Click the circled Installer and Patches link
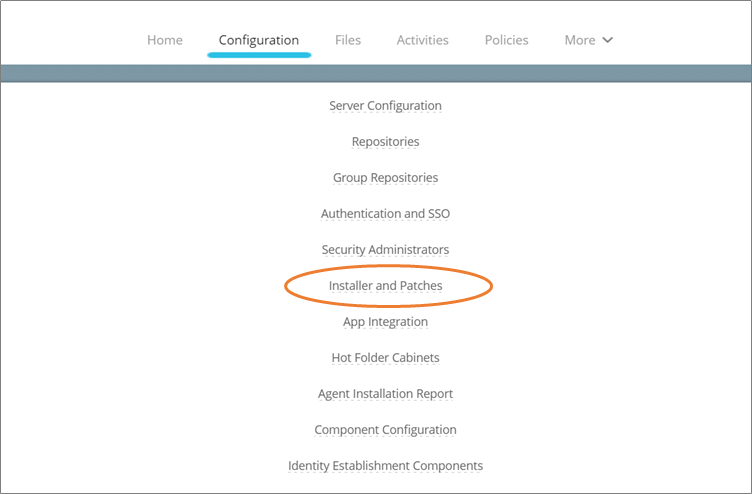 385,286
